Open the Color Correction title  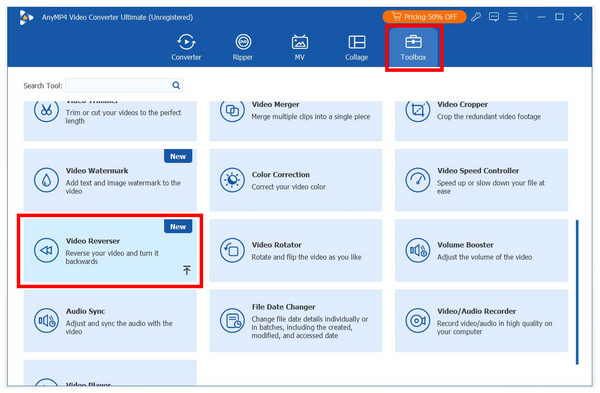tap(281, 174)
